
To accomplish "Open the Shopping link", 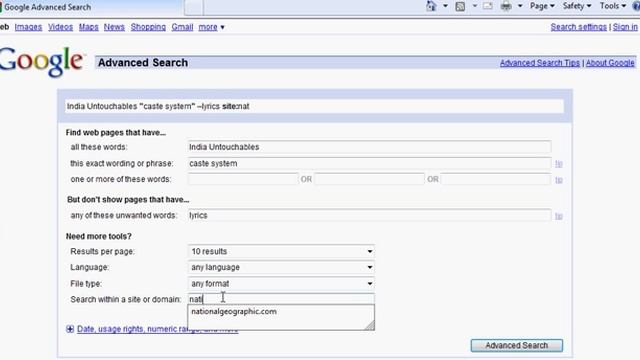I will [x=148, y=27].
